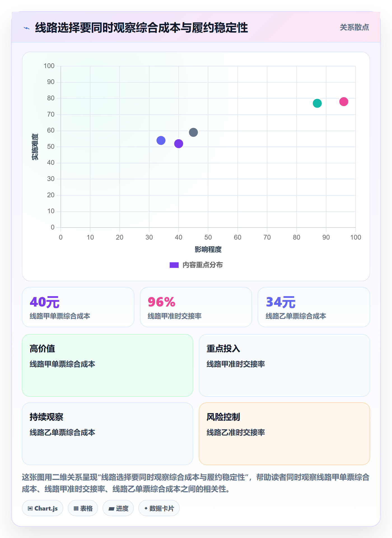
Task: Select the 风险控制 quadrant card
Action: click(x=284, y=434)
